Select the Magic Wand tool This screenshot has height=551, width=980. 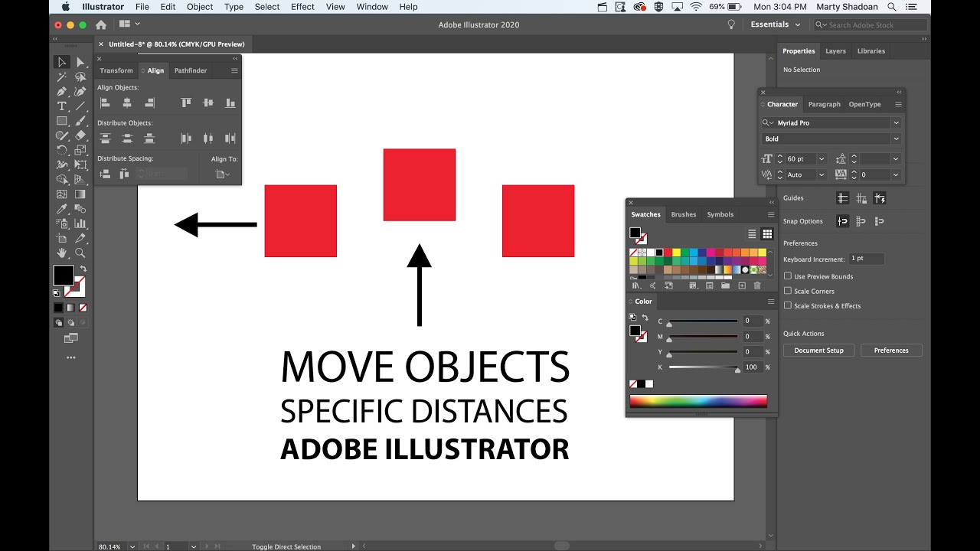click(x=62, y=77)
